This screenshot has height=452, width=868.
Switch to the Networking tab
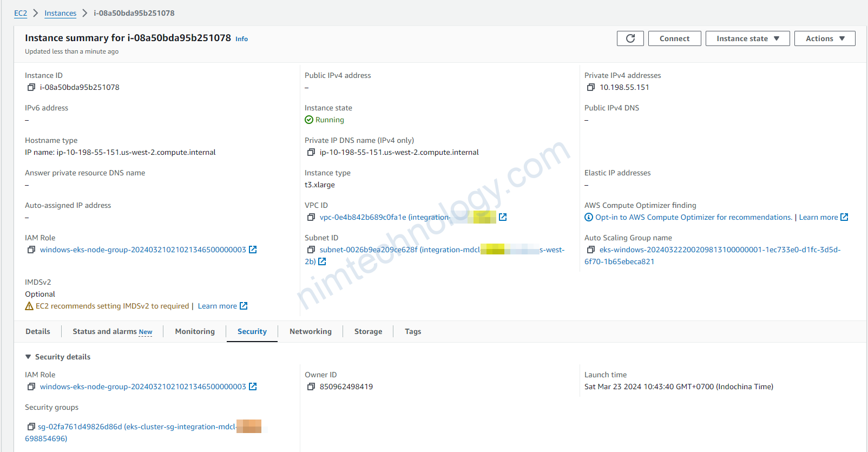pos(311,331)
